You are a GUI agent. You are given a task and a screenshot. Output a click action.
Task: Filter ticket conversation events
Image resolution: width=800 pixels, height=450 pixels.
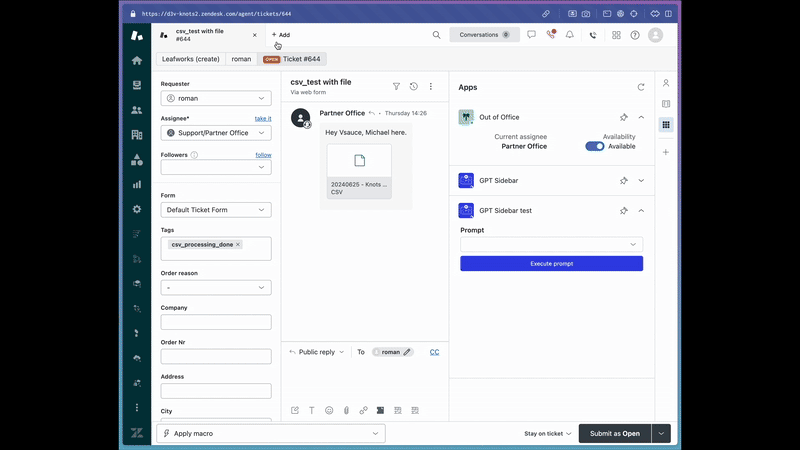(x=396, y=87)
